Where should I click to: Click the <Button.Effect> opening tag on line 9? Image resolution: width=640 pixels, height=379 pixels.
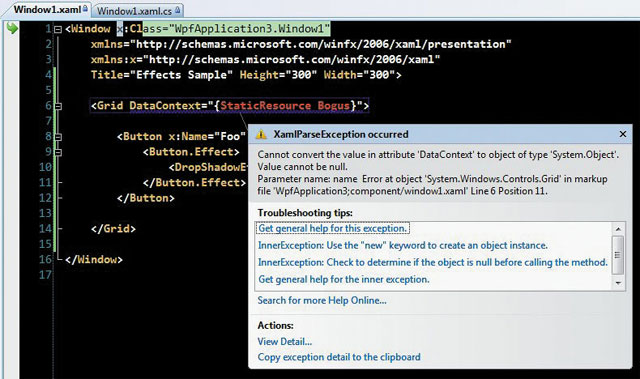click(191, 152)
